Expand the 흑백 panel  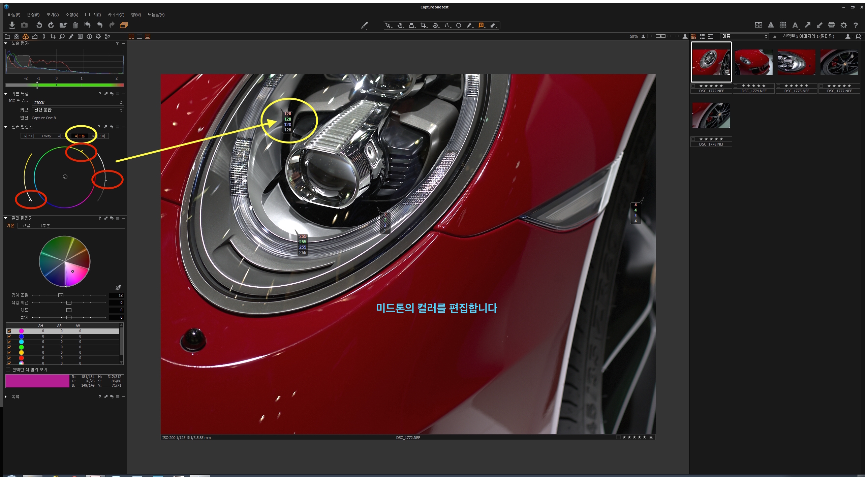point(6,396)
